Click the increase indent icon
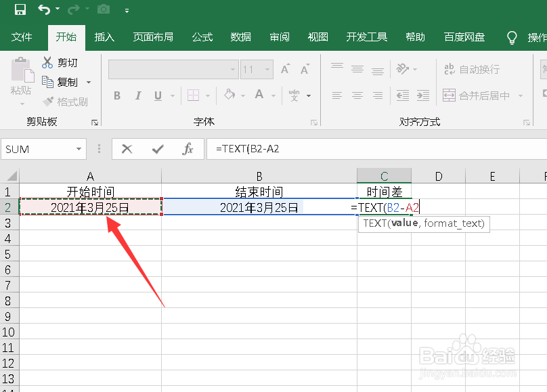547x392 pixels. (423, 95)
